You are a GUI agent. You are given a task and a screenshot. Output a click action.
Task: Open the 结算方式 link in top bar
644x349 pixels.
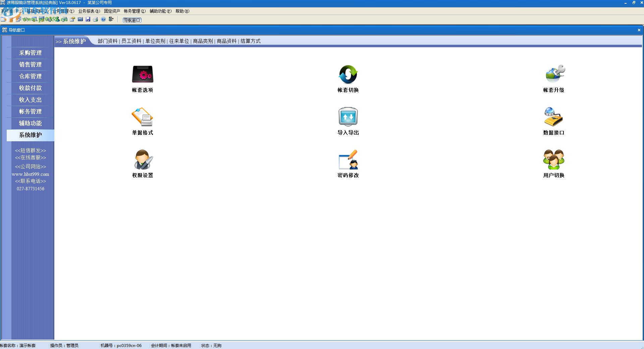(x=251, y=41)
